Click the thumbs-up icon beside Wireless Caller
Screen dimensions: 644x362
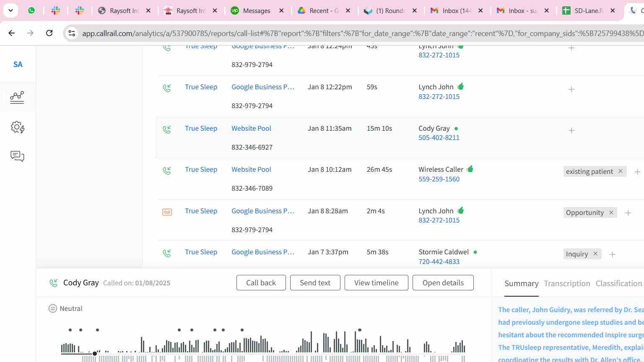(x=470, y=169)
